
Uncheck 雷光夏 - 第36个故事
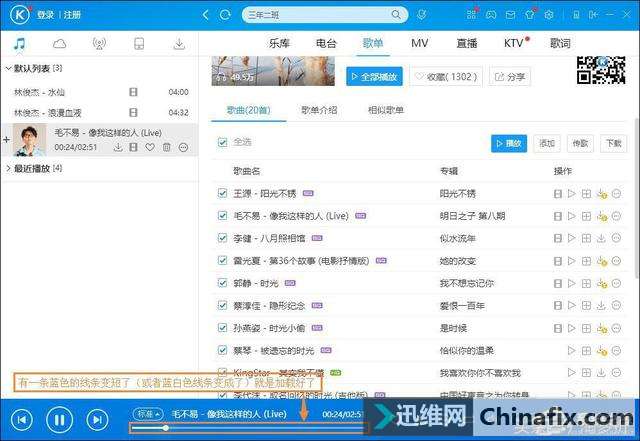(222, 260)
